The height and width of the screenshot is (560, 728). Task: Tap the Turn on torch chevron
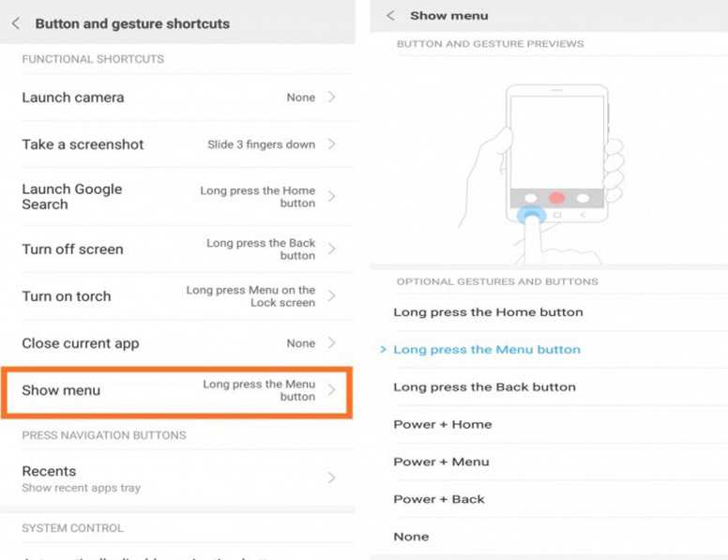331,295
